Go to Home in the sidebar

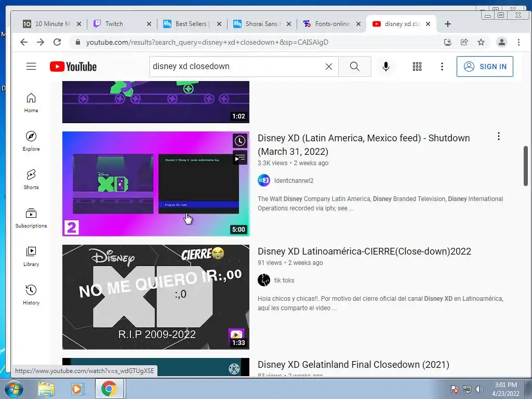31,103
